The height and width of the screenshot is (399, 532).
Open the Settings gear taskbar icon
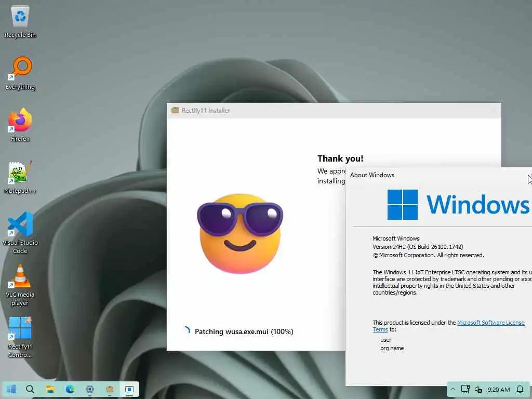click(89, 389)
